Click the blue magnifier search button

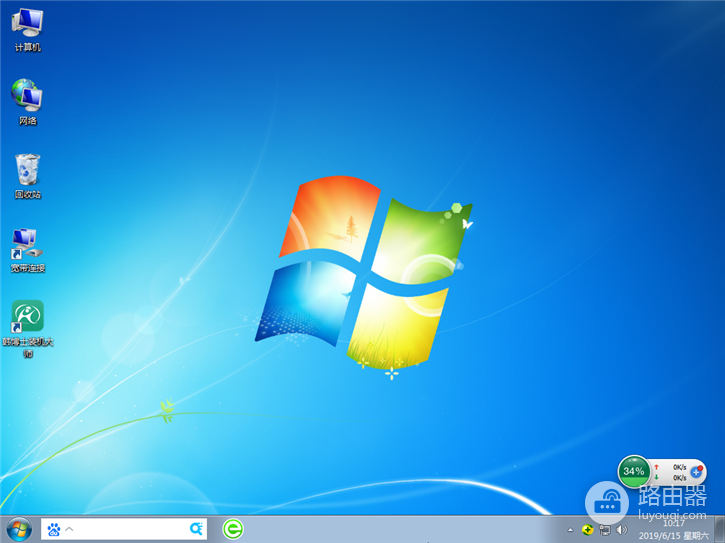pyautogui.click(x=197, y=528)
